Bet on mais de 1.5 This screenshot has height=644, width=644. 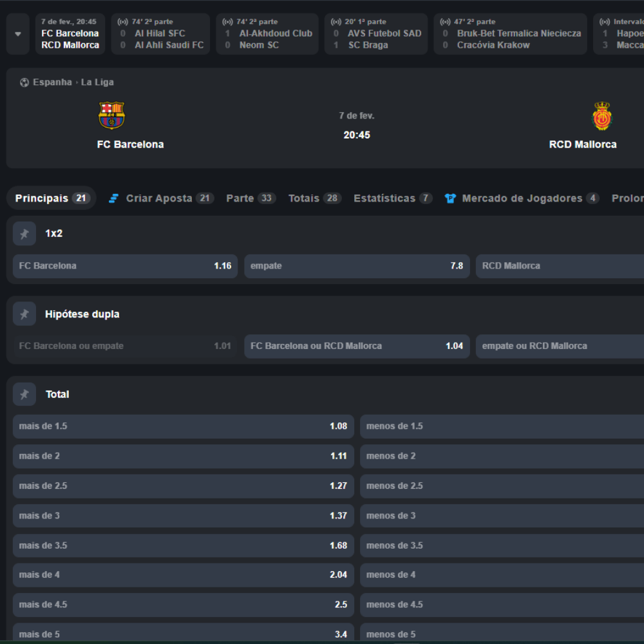(183, 426)
